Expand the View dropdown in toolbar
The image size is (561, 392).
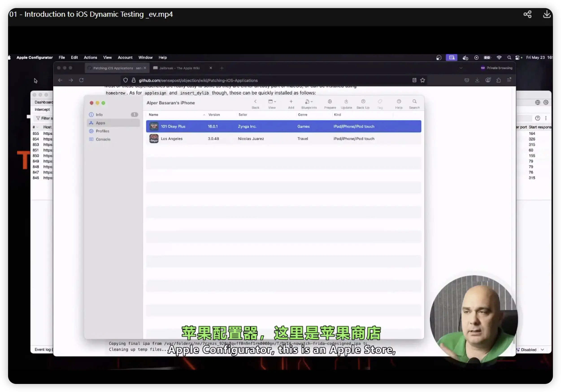(272, 101)
